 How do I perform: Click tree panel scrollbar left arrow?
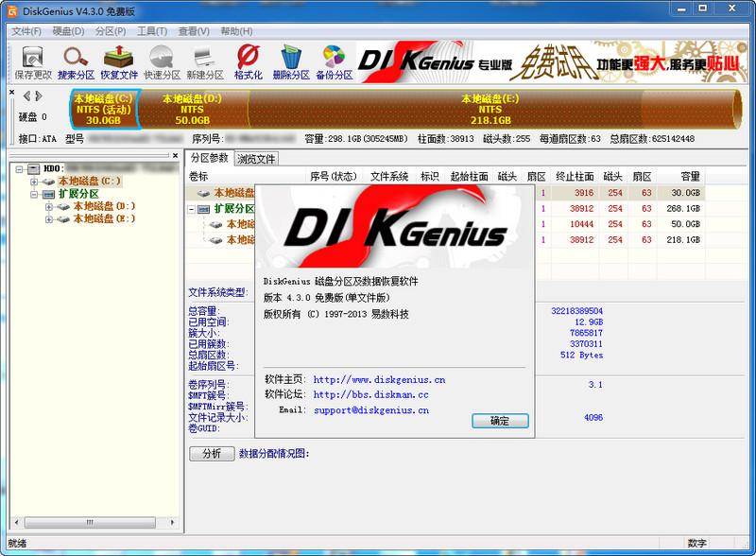pyautogui.click(x=16, y=522)
